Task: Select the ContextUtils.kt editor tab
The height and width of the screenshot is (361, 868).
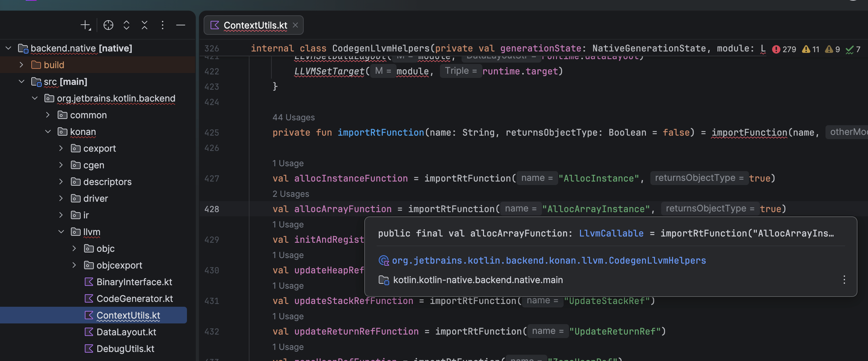Action: (255, 25)
